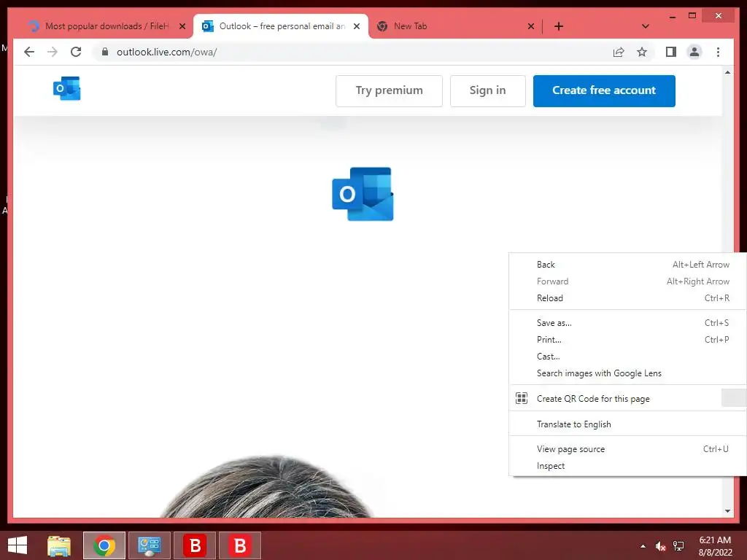Share this page using the share icon
Screen dimensions: 747x560
619,52
